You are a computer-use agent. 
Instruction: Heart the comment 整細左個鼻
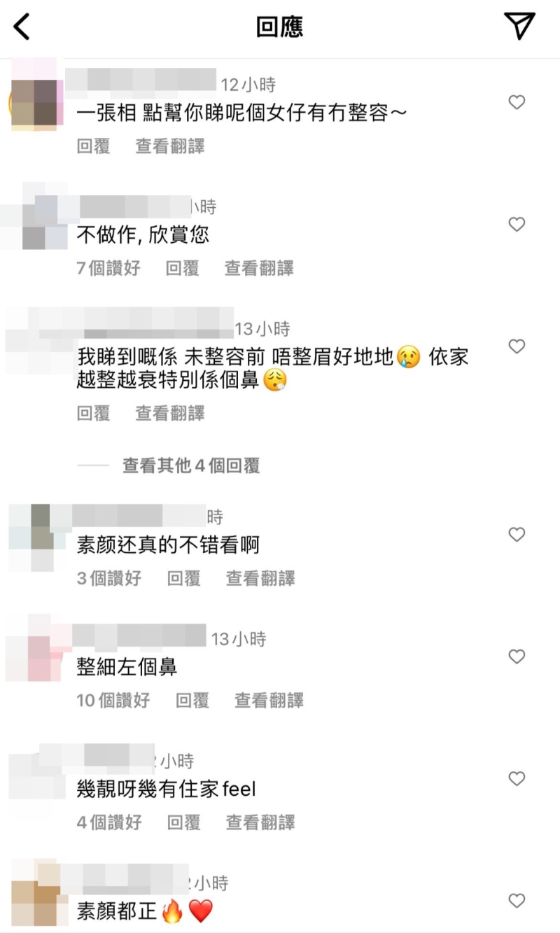pos(517,657)
